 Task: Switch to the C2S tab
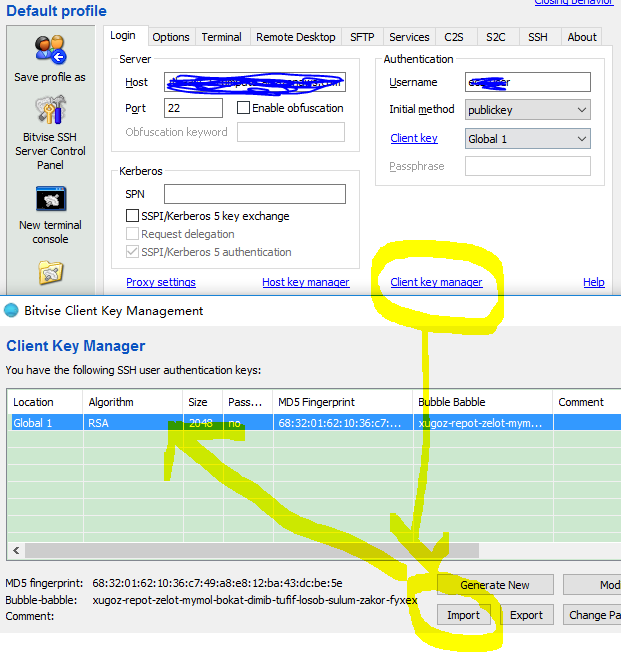point(454,37)
